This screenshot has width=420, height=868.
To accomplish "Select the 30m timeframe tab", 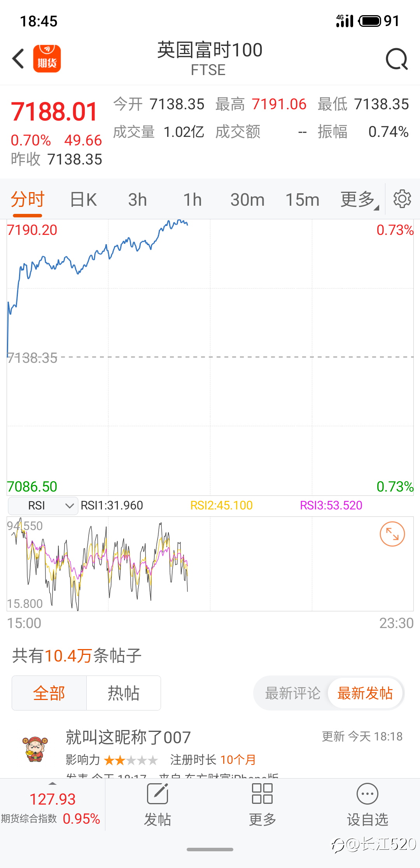I will [x=247, y=199].
